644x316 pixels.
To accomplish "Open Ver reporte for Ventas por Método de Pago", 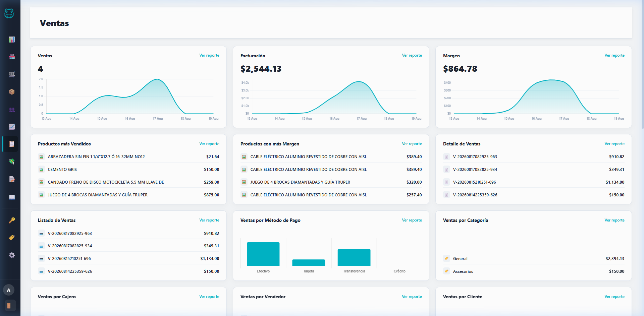I will point(412,220).
